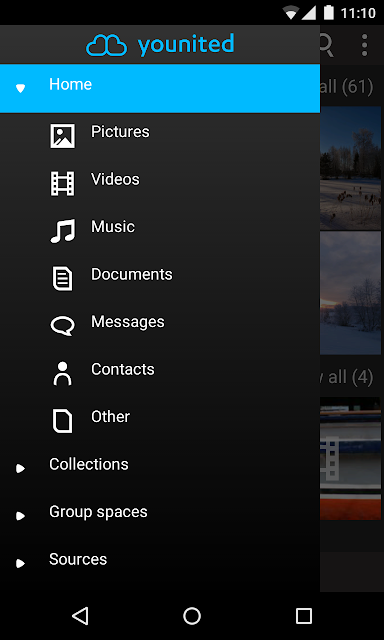Viewport: 384px width, 640px height.
Task: Expand the Sources arrow
Action: pyautogui.click(x=20, y=563)
